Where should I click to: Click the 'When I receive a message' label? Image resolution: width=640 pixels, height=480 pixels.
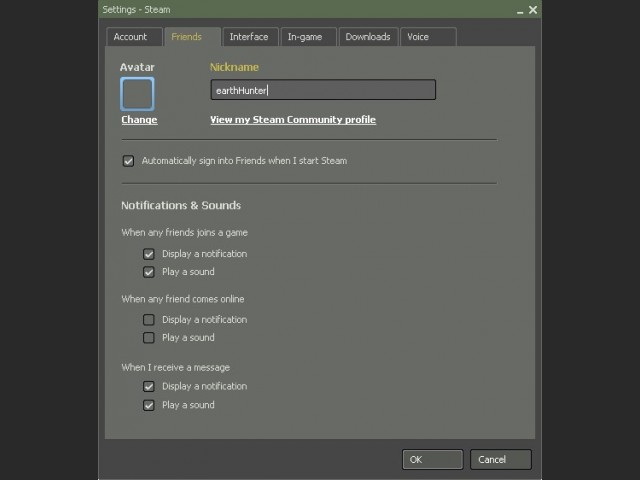pyautogui.click(x=176, y=367)
